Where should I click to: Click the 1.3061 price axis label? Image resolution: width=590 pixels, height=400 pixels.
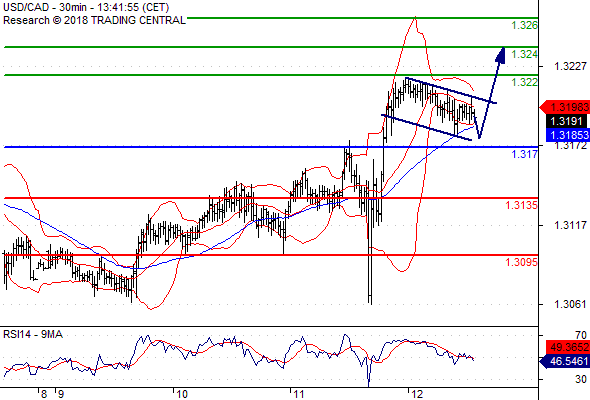570,304
